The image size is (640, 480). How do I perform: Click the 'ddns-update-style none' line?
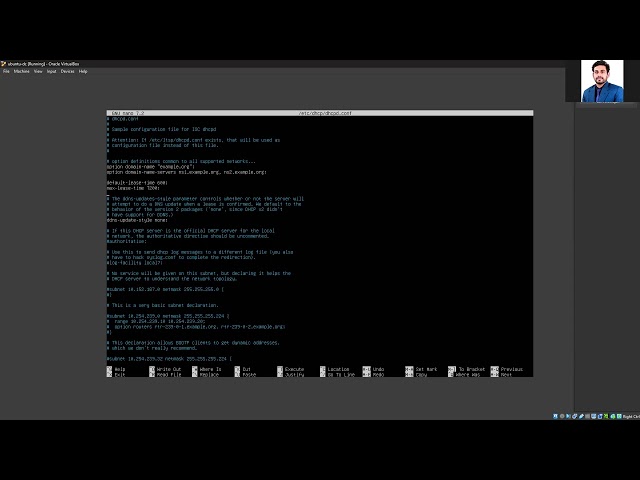[x=138, y=220]
